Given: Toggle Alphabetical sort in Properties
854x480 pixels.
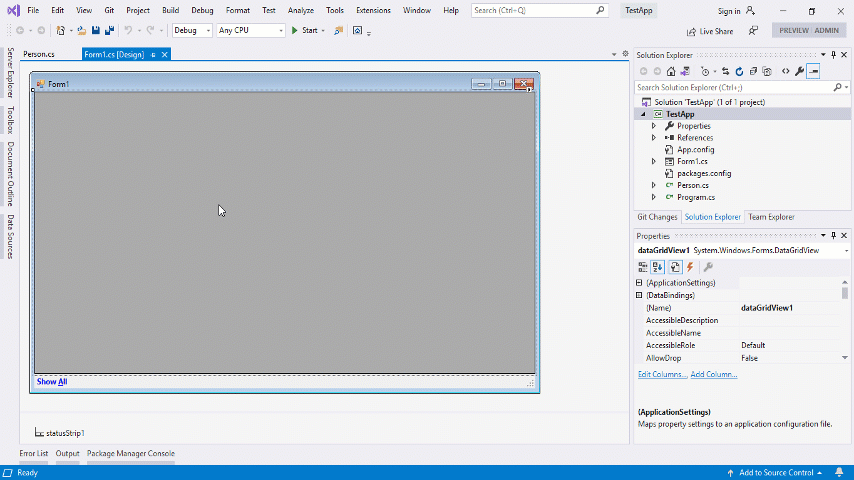Looking at the screenshot, I should [658, 267].
